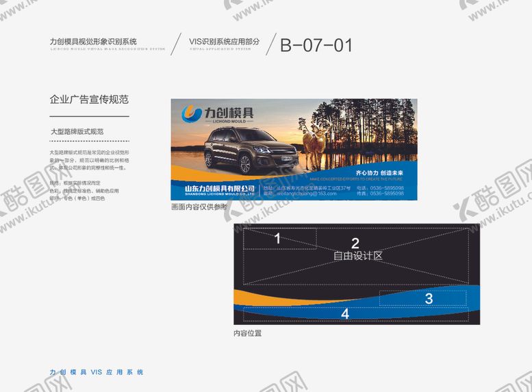Screen dimensions: 532x392
Task: Click the blue swirl logo on the billboard
Action: [x=192, y=114]
